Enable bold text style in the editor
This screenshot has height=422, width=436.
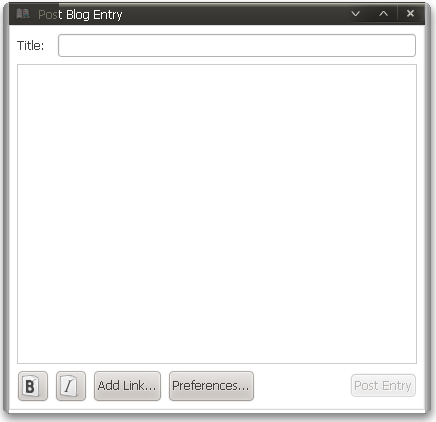pos(33,386)
